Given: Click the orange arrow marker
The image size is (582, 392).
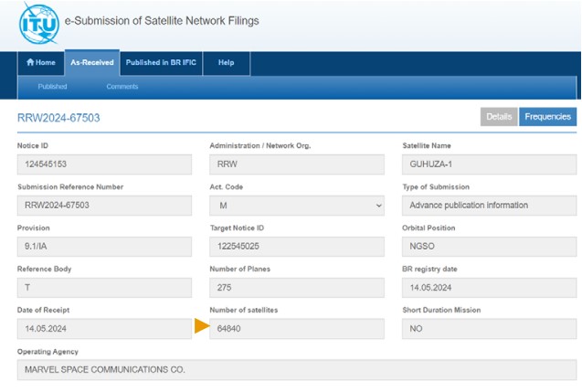Looking at the screenshot, I should tap(202, 327).
